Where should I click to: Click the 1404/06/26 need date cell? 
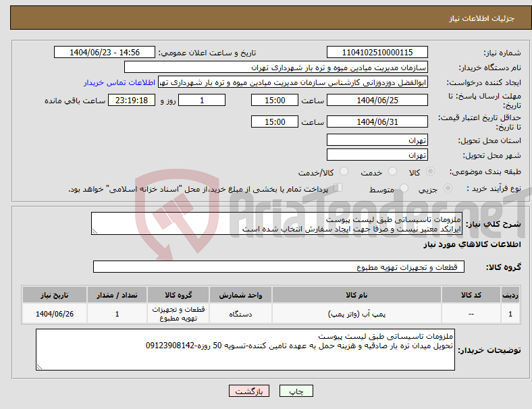(55, 314)
